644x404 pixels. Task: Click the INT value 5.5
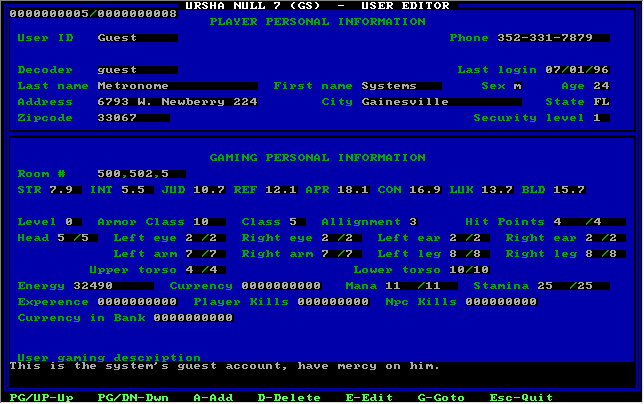pos(138,190)
